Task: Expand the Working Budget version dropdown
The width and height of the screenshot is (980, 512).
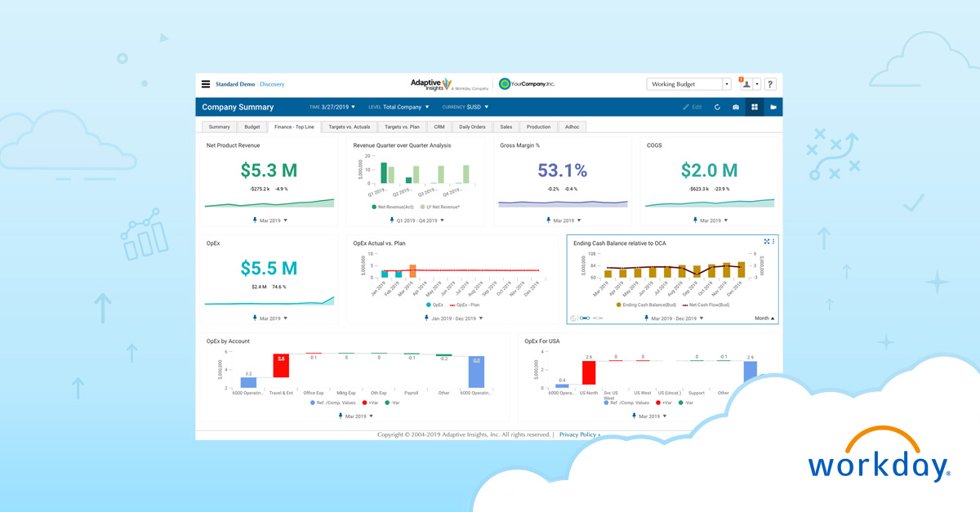Action: point(726,84)
